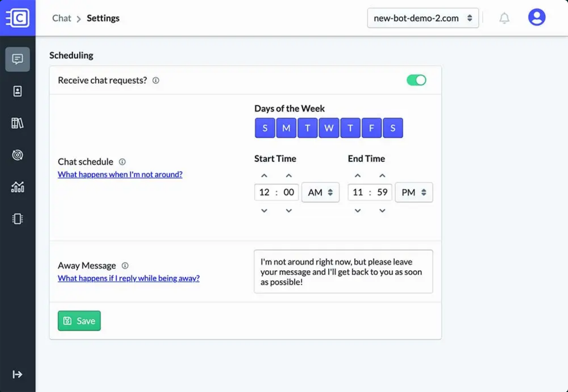Open the analytics chart icon in the sidebar
568x392 pixels.
coord(17,187)
